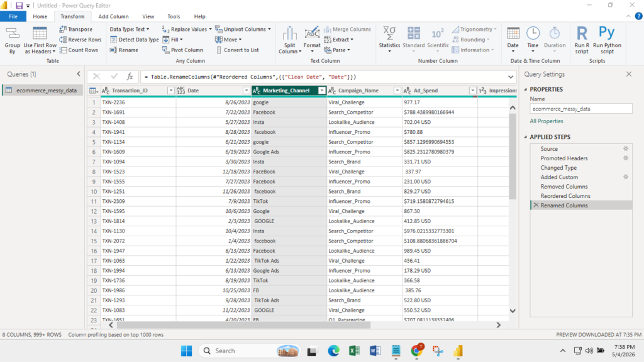Viewport: 644px width, 362px height.
Task: Click the Duration tool
Action: pyautogui.click(x=555, y=40)
